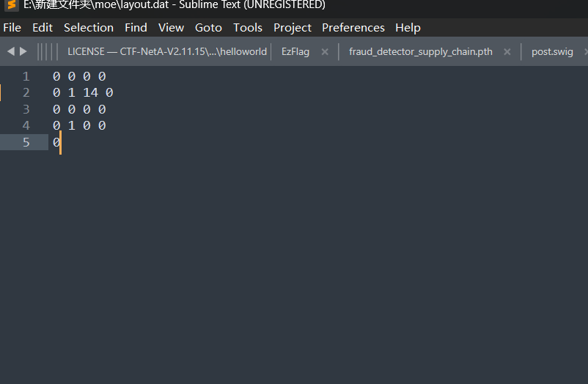Click line number 2 in the gutter
Screen dimensions: 588x384
tap(26, 93)
